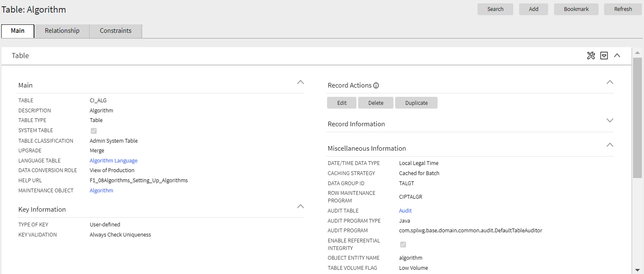Screen dimensions: 644x274
Task: Collapse the Key Information section
Action: pos(301,206)
